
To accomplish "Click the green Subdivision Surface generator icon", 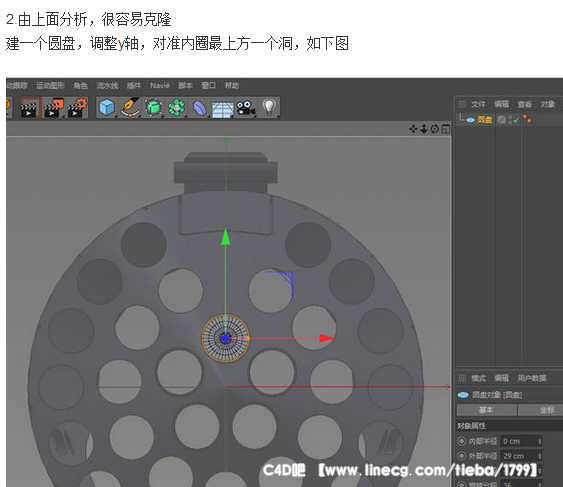I will [153, 107].
